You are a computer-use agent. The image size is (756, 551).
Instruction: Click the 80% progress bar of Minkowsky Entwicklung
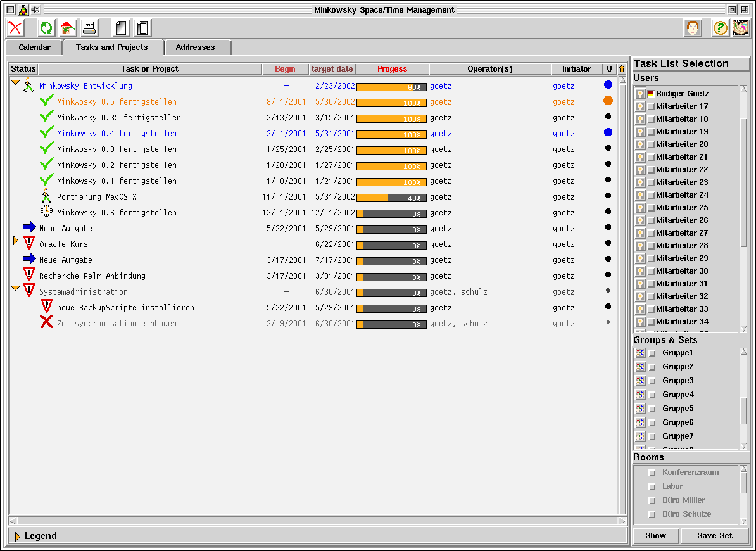[391, 87]
